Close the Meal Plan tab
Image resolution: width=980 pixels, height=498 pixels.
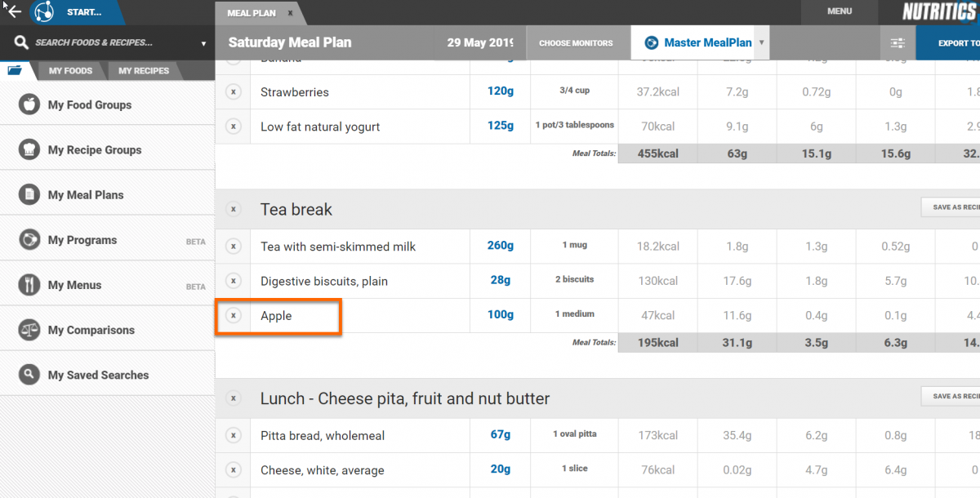tap(290, 13)
